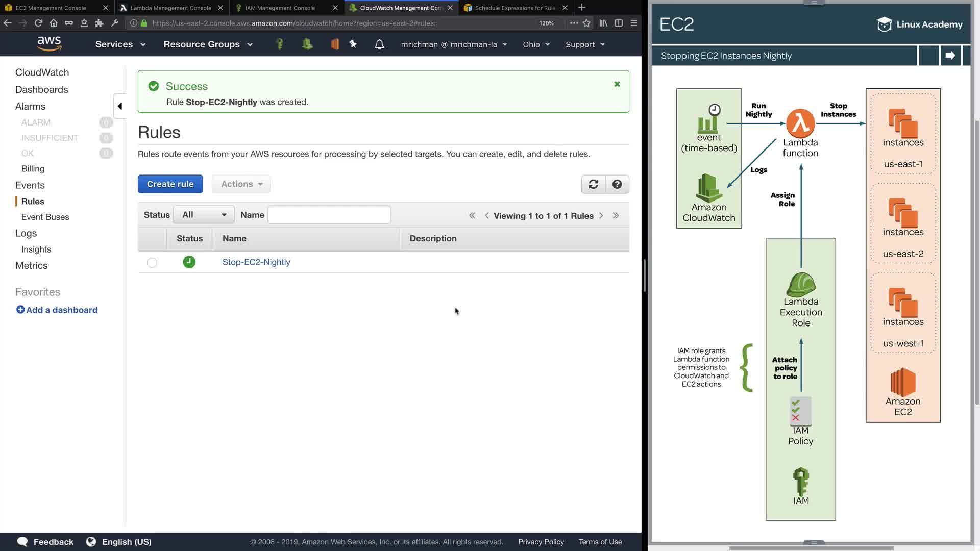Dismiss the Success banner with X
This screenshot has width=980, height=551.
point(617,84)
